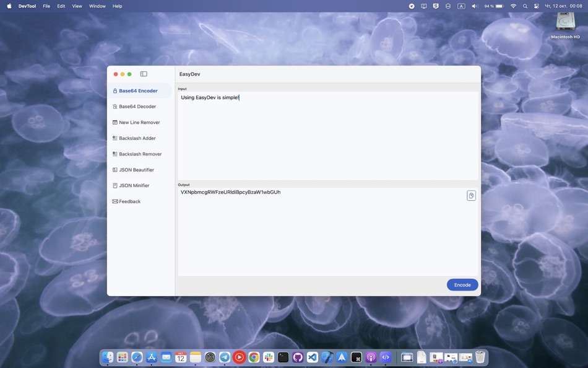Viewport: 588px width, 368px height.
Task: Open Calendar from the dock
Action: [x=181, y=357]
